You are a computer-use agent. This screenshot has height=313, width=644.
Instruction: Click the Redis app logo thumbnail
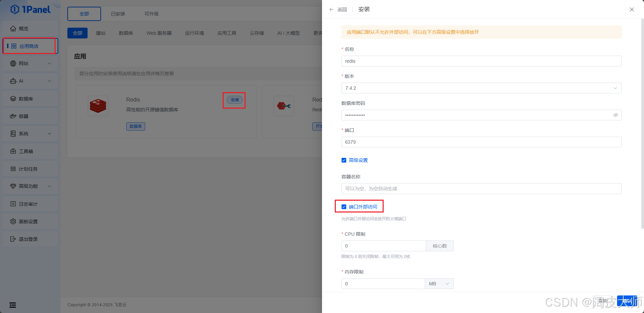pyautogui.click(x=98, y=106)
